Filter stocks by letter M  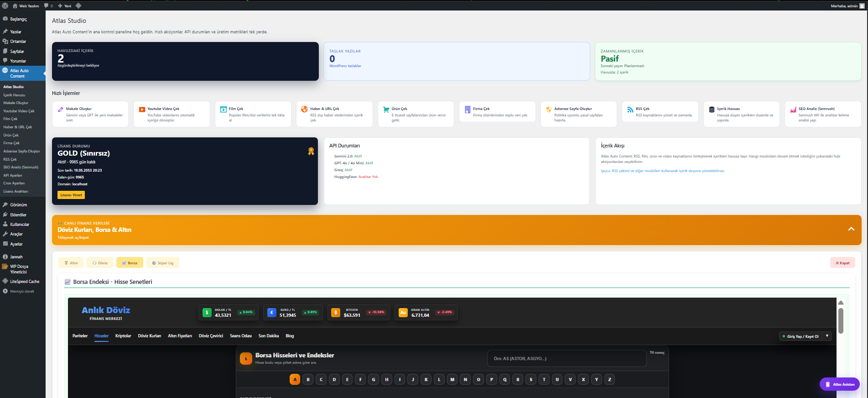pyautogui.click(x=452, y=379)
